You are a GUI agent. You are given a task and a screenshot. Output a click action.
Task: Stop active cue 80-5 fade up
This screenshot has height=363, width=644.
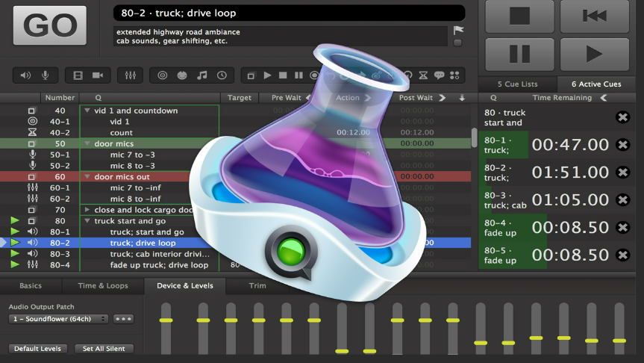pyautogui.click(x=622, y=255)
